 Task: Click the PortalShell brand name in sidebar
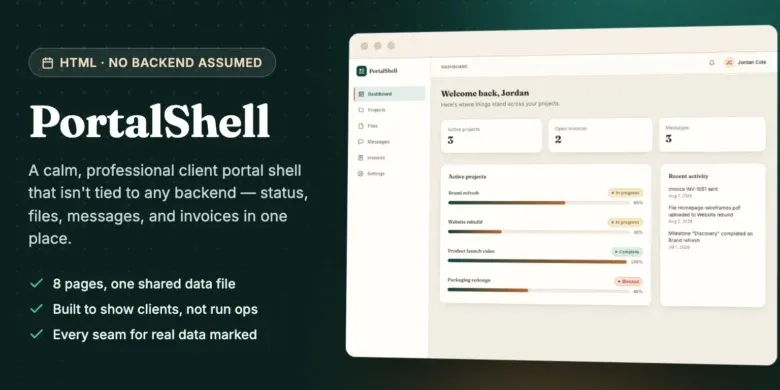click(383, 71)
